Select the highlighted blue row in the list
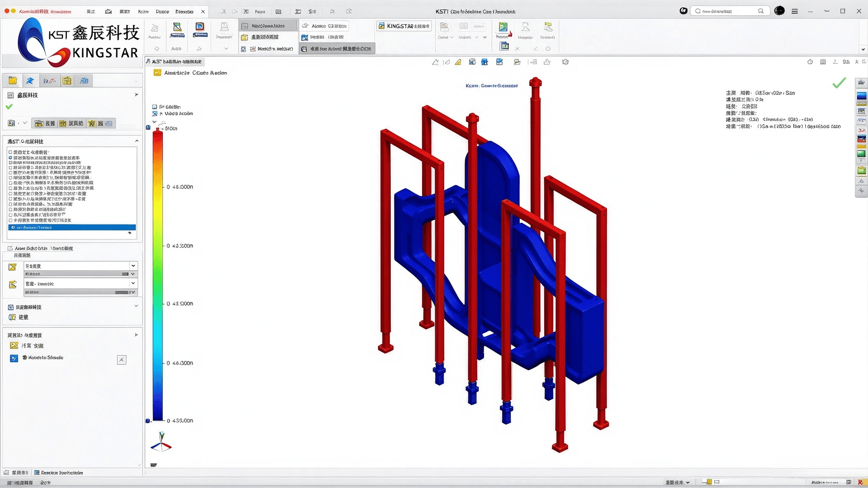The height and width of the screenshot is (488, 868). 72,227
